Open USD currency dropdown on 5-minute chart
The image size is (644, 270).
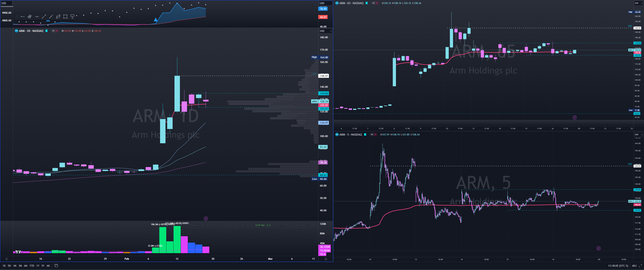(639, 134)
